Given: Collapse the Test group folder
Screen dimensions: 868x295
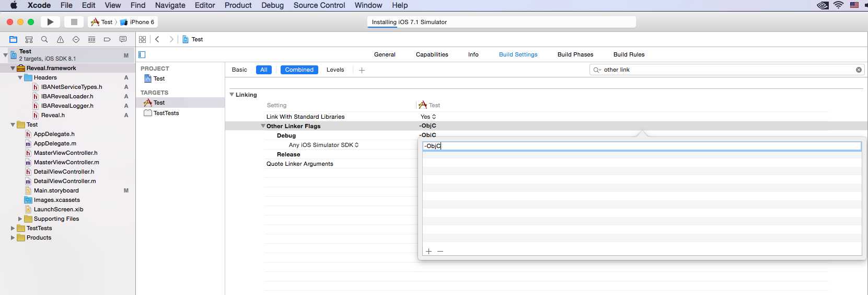Looking at the screenshot, I should click(13, 124).
